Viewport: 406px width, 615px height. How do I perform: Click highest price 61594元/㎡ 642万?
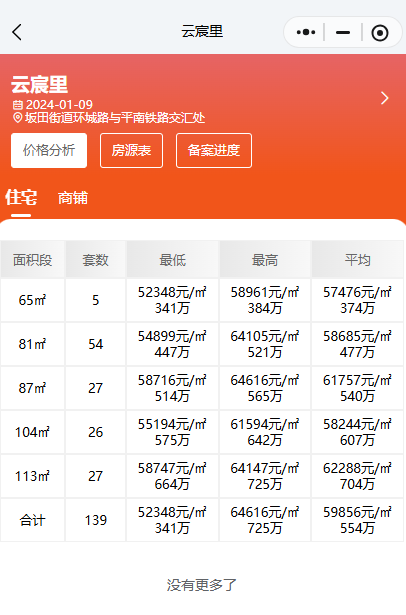pos(265,432)
